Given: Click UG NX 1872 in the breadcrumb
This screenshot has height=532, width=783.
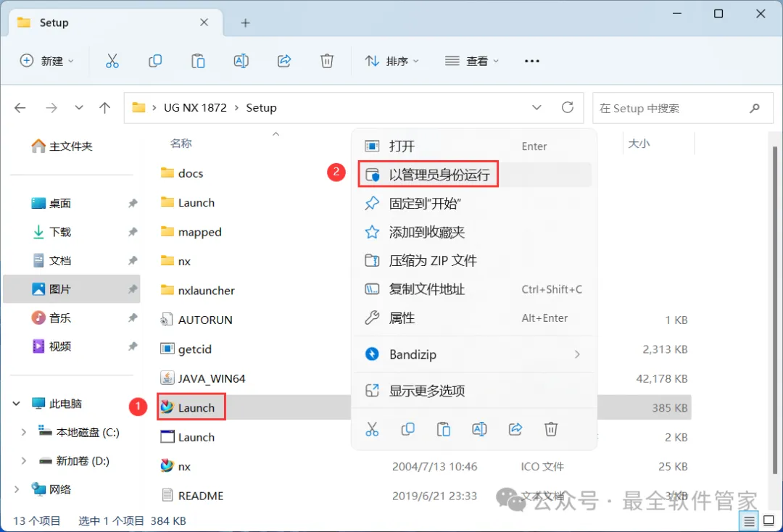Looking at the screenshot, I should point(195,108).
